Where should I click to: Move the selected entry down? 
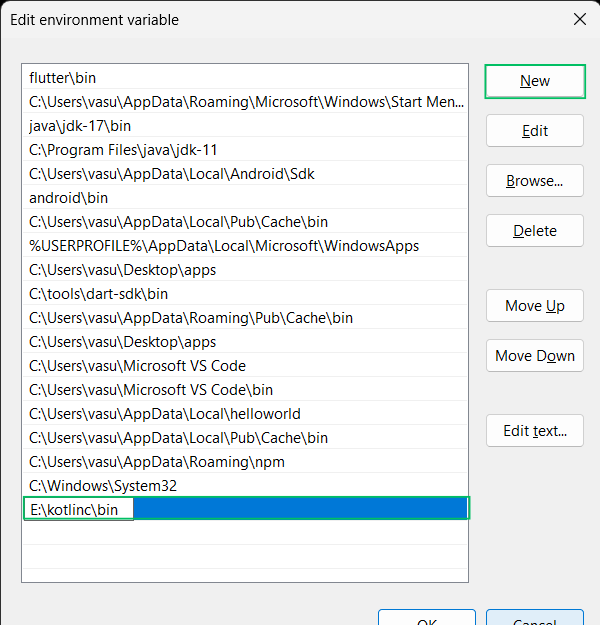pyautogui.click(x=535, y=356)
